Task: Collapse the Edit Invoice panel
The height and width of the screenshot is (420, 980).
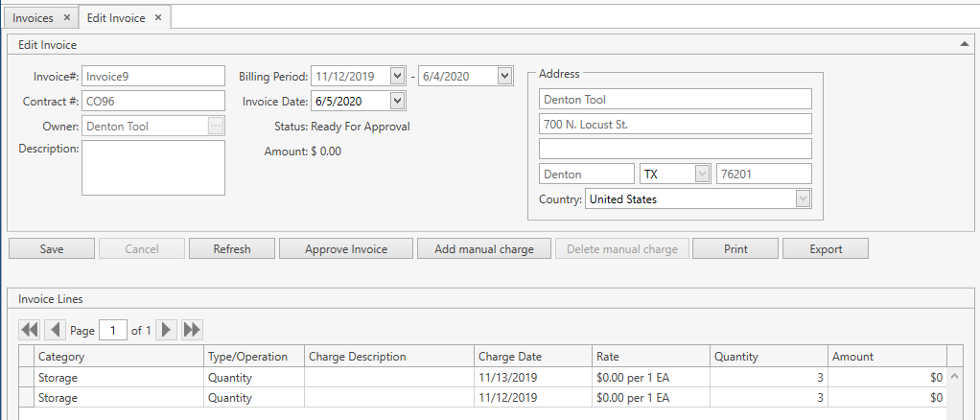Action: point(964,44)
